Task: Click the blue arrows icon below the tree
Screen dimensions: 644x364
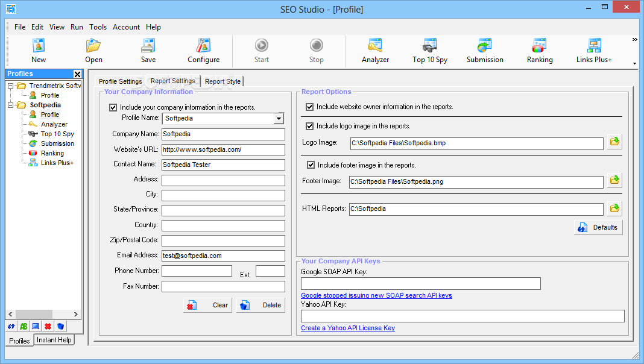Action: tap(11, 326)
